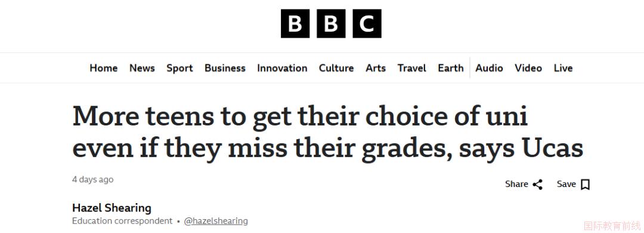Click the article headline about Ucas

(x=328, y=132)
